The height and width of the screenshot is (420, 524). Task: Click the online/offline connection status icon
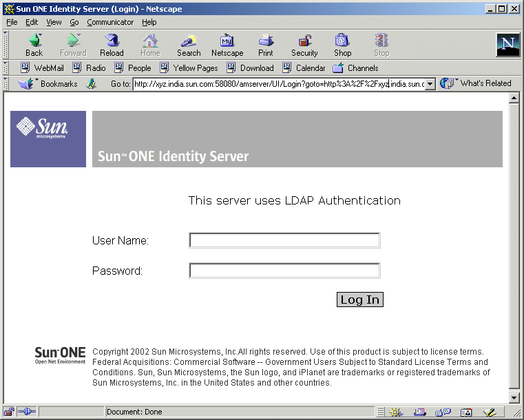pos(26,412)
